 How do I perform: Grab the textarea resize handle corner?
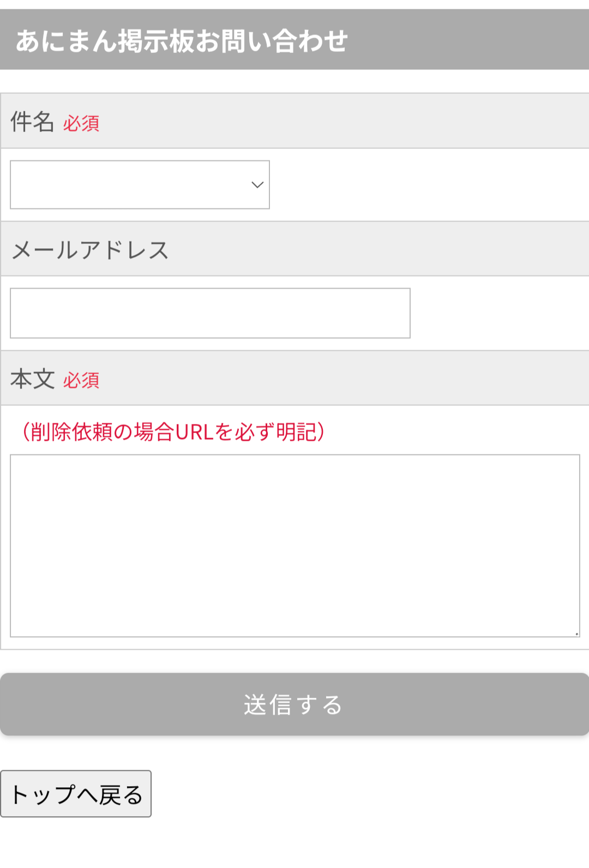tap(576, 634)
